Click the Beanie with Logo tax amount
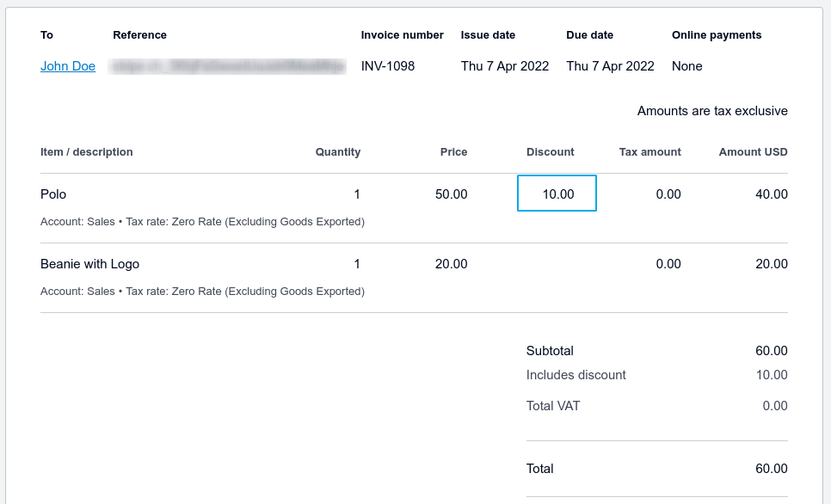 pos(668,264)
